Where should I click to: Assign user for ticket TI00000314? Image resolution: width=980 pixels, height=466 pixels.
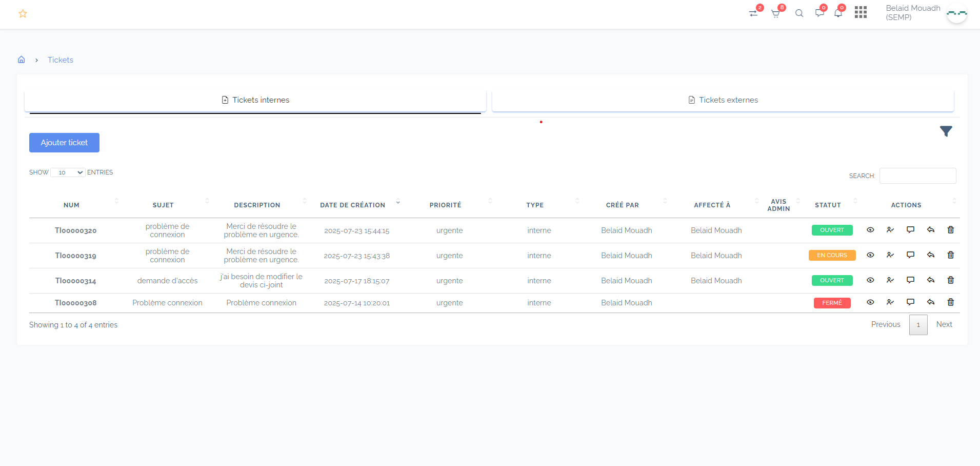tap(890, 280)
